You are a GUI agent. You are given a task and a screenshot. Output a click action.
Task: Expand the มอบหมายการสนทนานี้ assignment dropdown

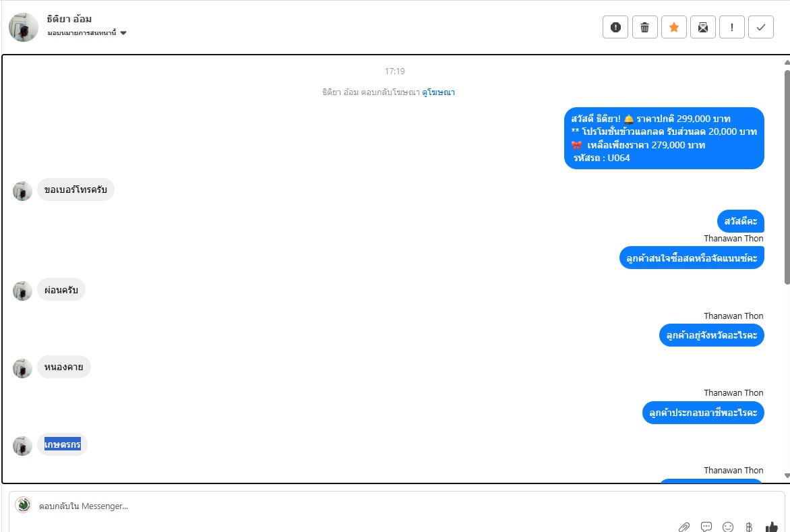coord(87,33)
